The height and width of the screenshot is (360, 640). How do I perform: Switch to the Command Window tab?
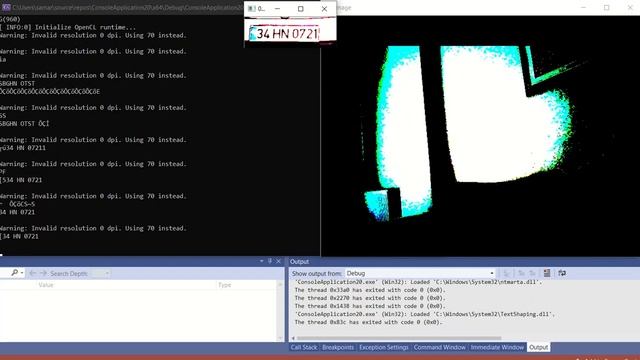439,347
